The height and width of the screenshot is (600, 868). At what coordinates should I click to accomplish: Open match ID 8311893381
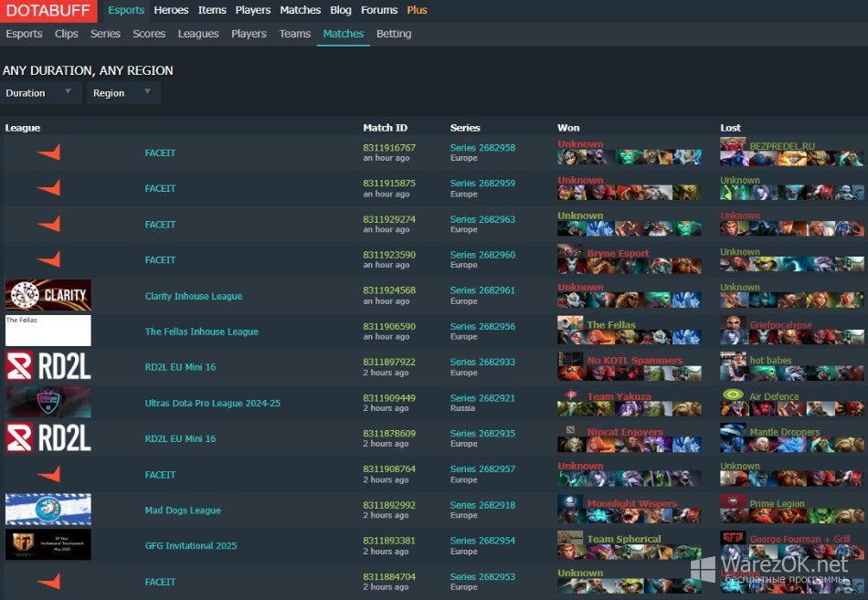389,541
